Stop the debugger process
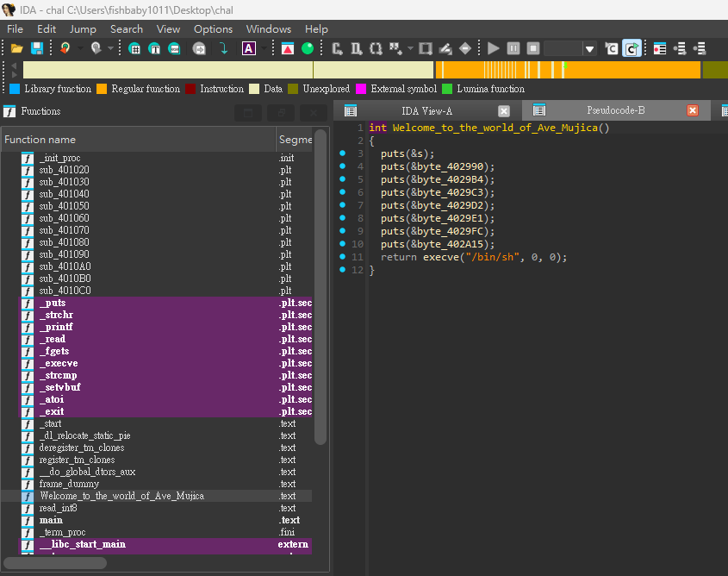Viewport: 728px width, 576px height. point(533,48)
